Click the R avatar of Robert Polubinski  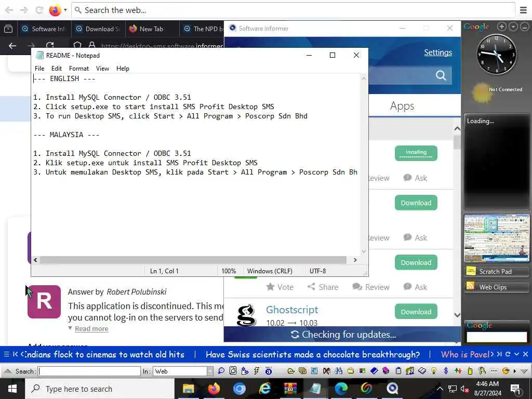coord(44,302)
